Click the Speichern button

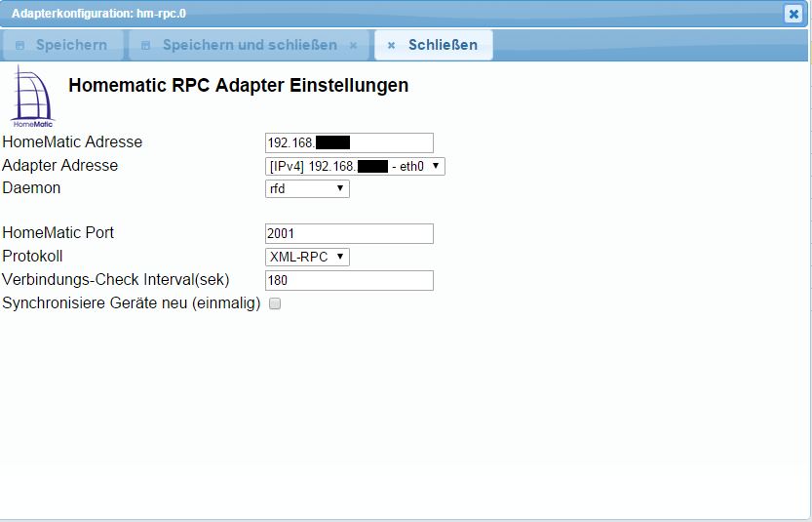coord(62,45)
